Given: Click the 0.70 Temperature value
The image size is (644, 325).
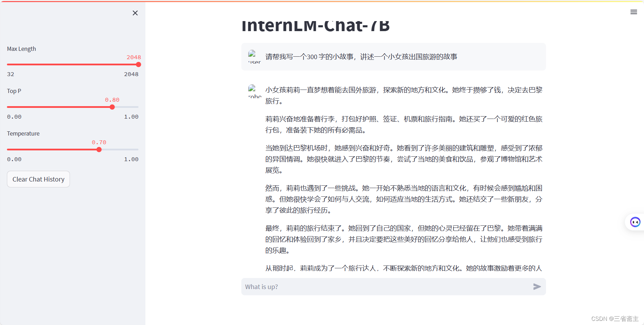Looking at the screenshot, I should [99, 142].
